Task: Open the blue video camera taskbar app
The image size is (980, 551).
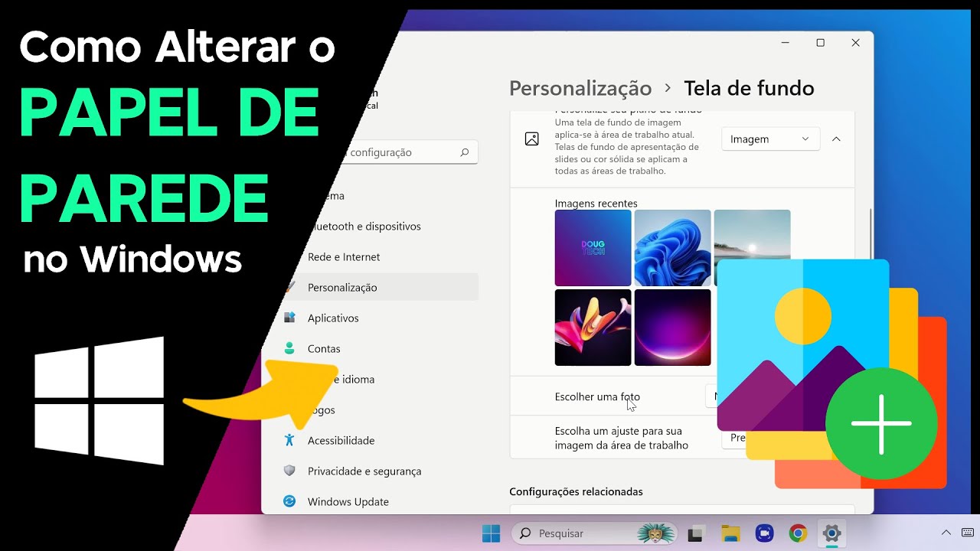Action: (763, 533)
